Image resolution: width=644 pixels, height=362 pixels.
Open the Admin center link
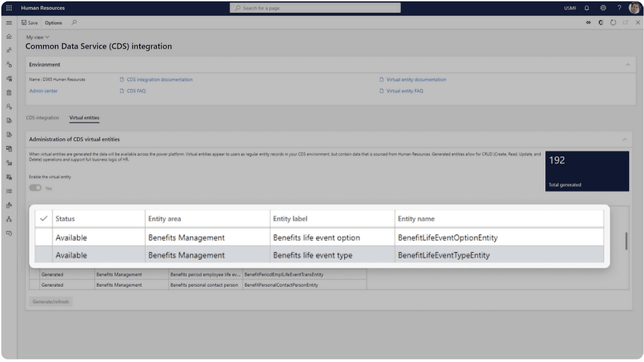click(x=43, y=91)
